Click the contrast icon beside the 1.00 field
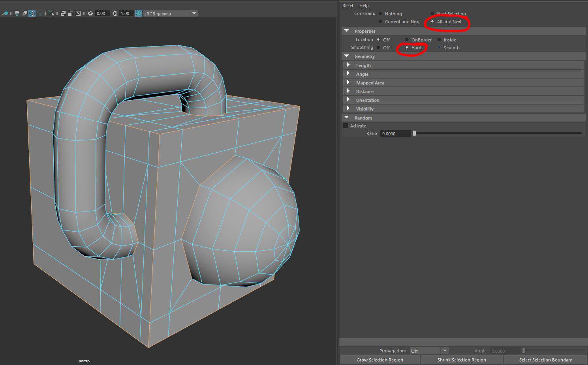The width and height of the screenshot is (588, 365). pyautogui.click(x=115, y=13)
